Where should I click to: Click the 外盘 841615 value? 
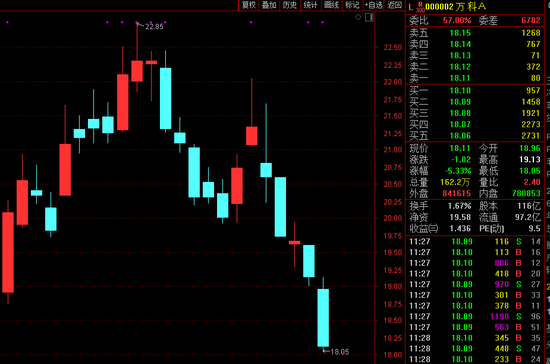pos(456,193)
